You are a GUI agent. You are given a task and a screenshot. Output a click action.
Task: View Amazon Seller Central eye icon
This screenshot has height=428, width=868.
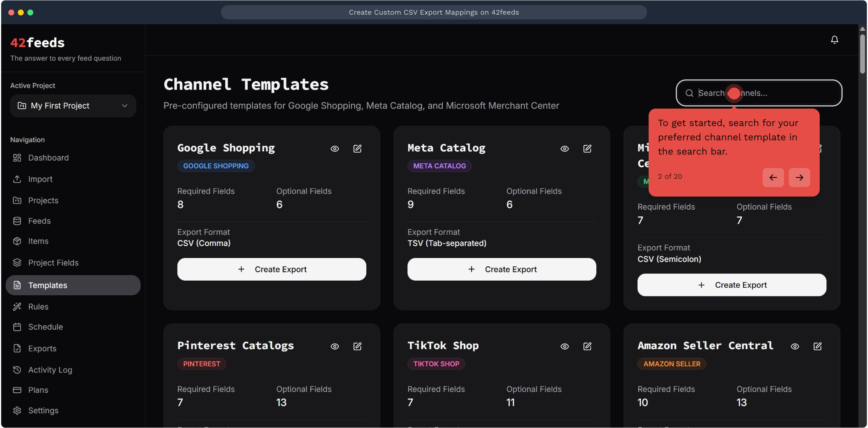coord(795,346)
